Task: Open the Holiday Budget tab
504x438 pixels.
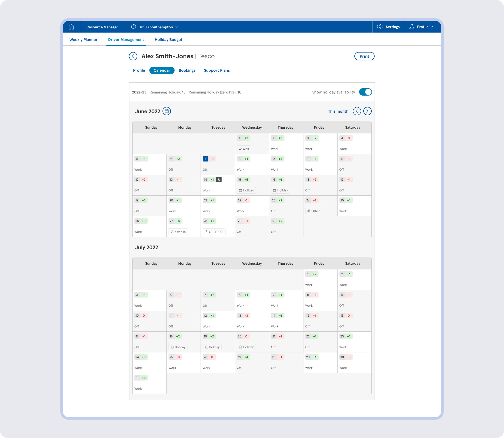Action: click(168, 40)
